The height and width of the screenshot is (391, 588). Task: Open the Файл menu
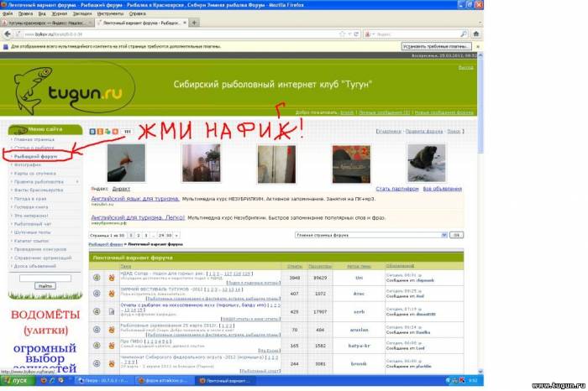pyautogui.click(x=8, y=13)
